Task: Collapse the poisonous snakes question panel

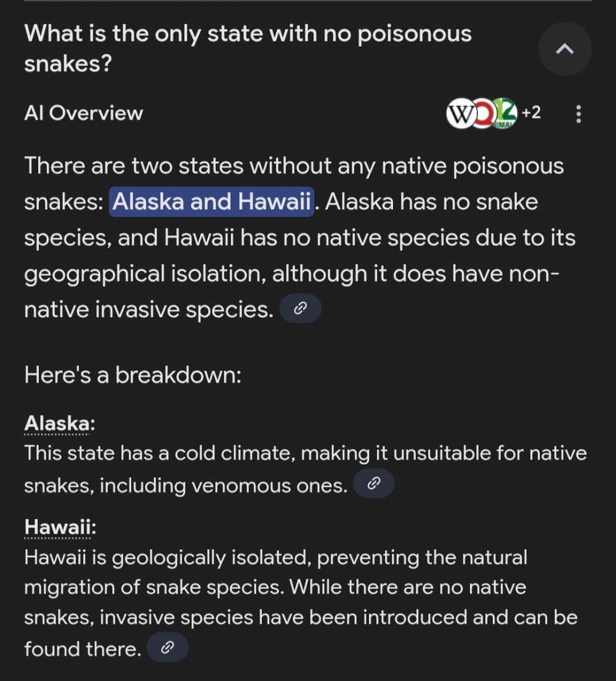Action: click(565, 49)
